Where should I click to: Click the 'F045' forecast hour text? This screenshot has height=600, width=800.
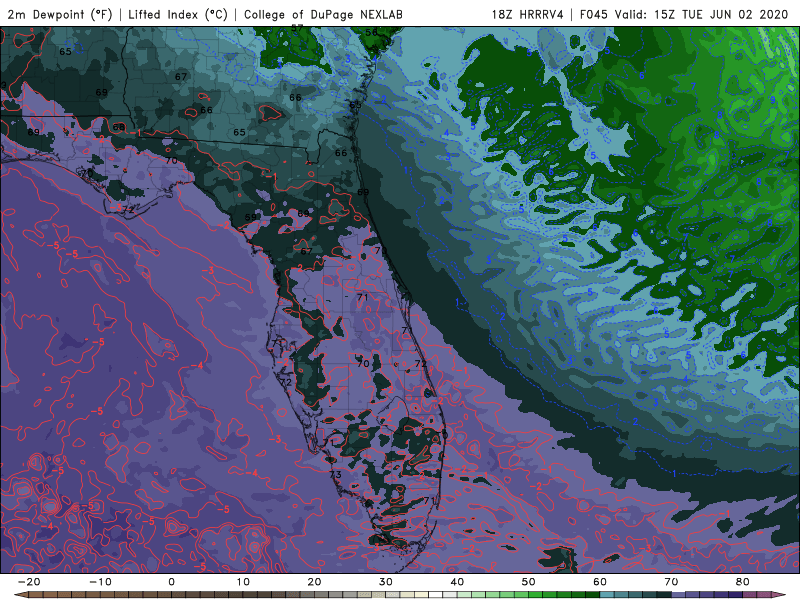594,14
